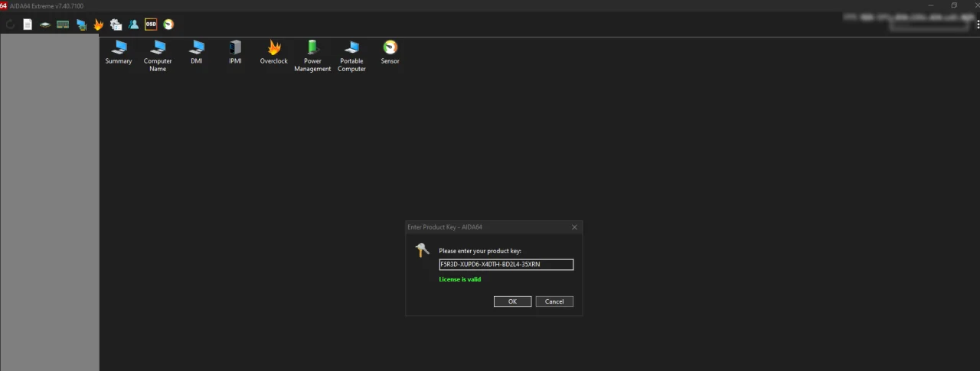Click the 'Enter Product Key - AIDA64' dialog title
This screenshot has height=371, width=980.
click(x=445, y=227)
